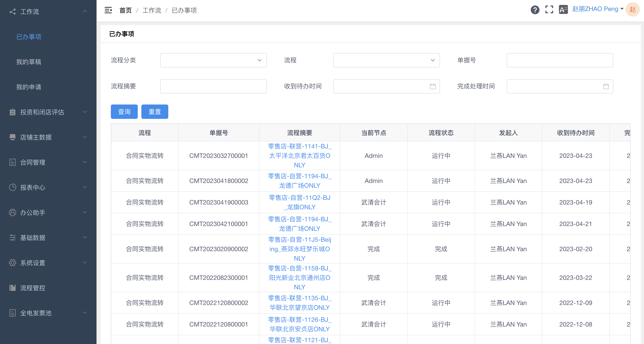
Task: Click the 收到待办时间 column header
Action: tap(576, 133)
